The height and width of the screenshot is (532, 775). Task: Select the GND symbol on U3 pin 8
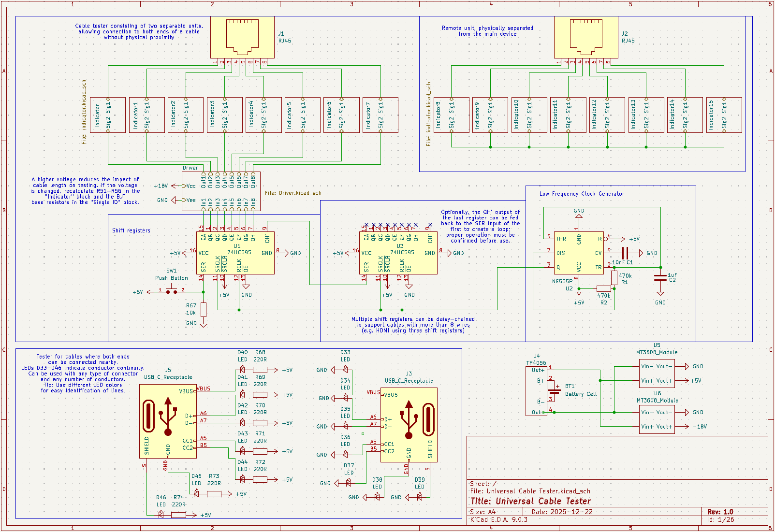[x=455, y=253]
